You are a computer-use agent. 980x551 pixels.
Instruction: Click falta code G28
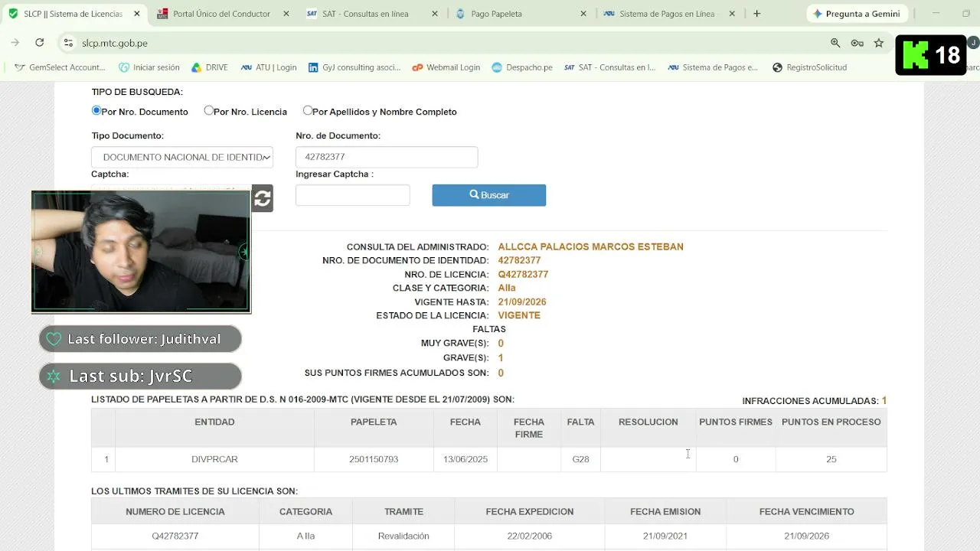[580, 459]
